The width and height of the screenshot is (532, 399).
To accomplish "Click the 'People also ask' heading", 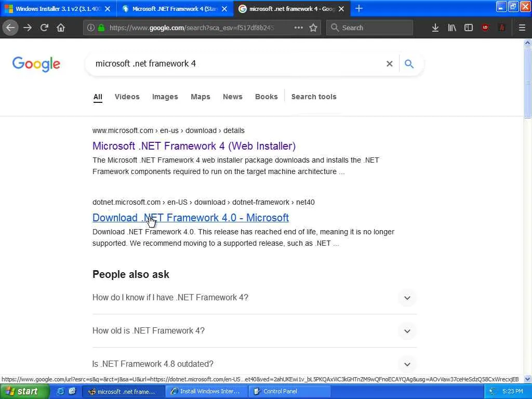I will tap(130, 274).
